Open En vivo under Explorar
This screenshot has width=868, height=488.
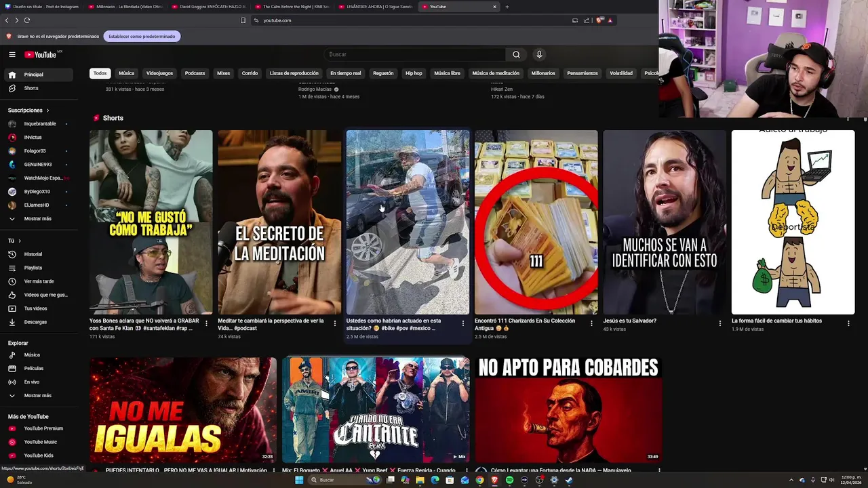pos(38,382)
